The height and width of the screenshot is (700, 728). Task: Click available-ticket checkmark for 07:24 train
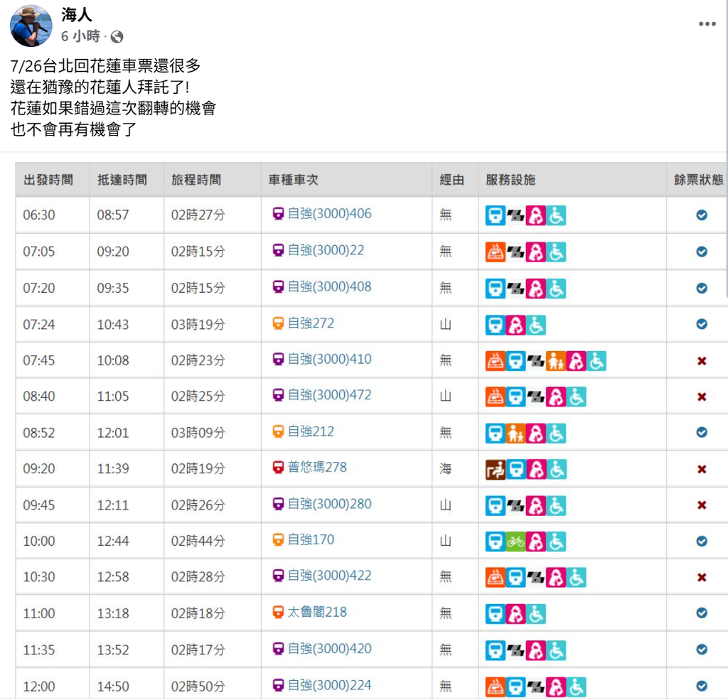[702, 324]
